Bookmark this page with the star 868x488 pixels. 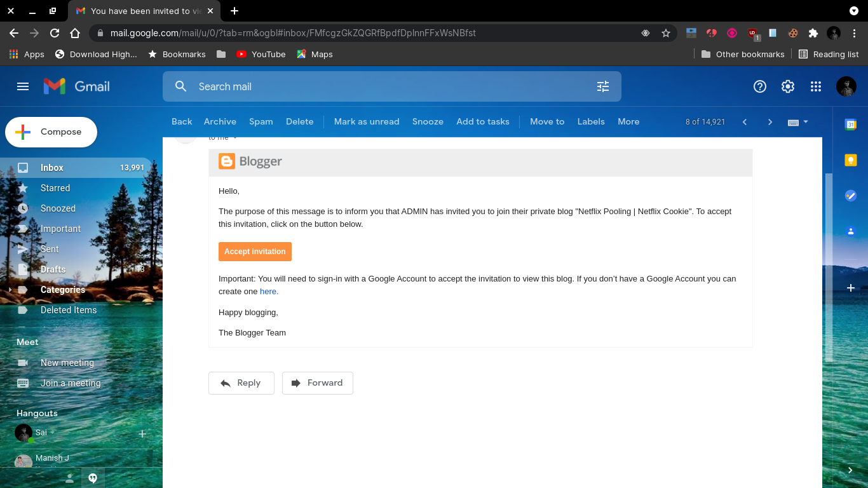pyautogui.click(x=666, y=33)
